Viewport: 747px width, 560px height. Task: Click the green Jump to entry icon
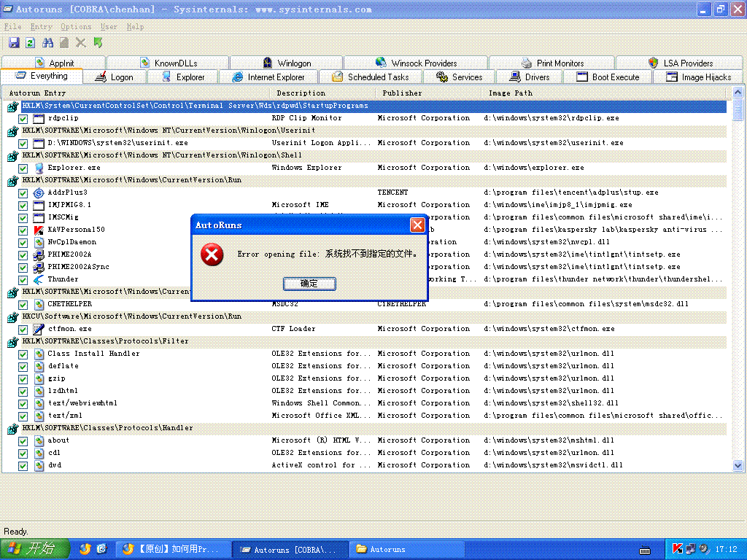click(x=98, y=43)
